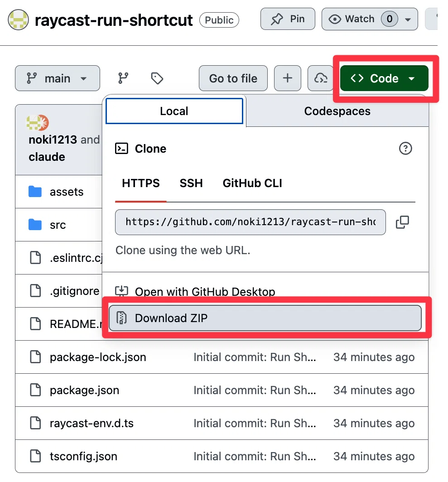Expand the Watch dropdown arrow
This screenshot has width=448, height=482.
click(x=408, y=19)
